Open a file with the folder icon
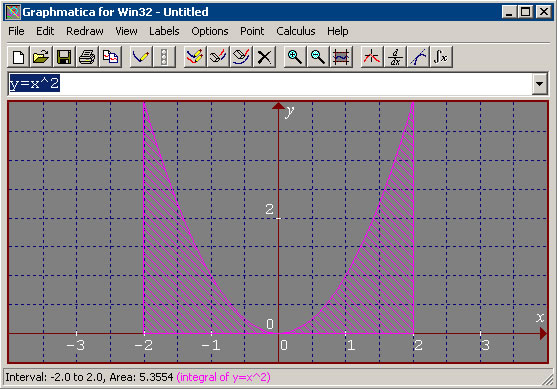557x389 pixels. coord(41,57)
